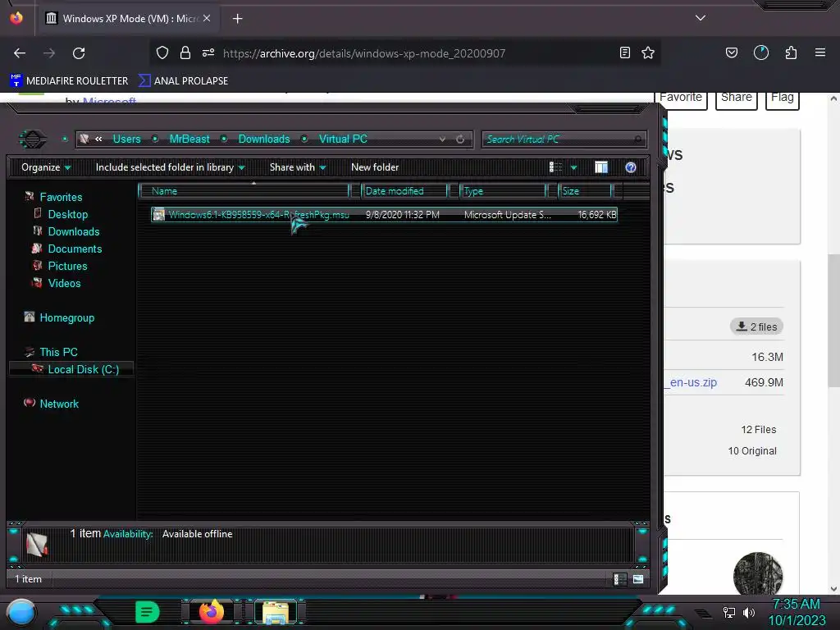Image resolution: width=840 pixels, height=630 pixels.
Task: Open Videos in navigation pane
Action: coord(64,283)
